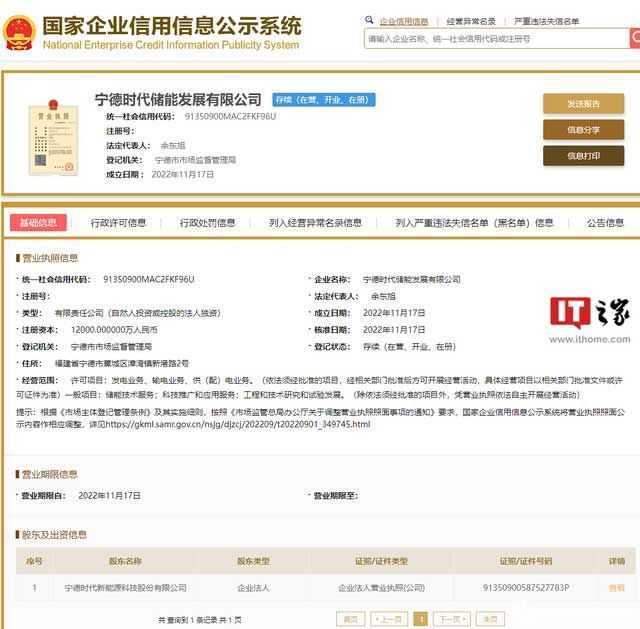Click the 信息打印 button
Viewport: 640px width, 629px height.
click(x=583, y=156)
